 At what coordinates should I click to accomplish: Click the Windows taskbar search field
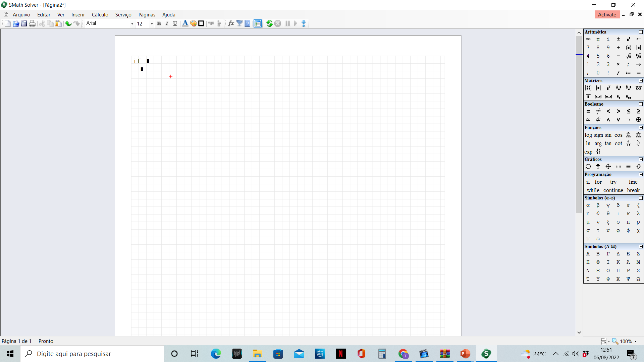click(x=92, y=354)
